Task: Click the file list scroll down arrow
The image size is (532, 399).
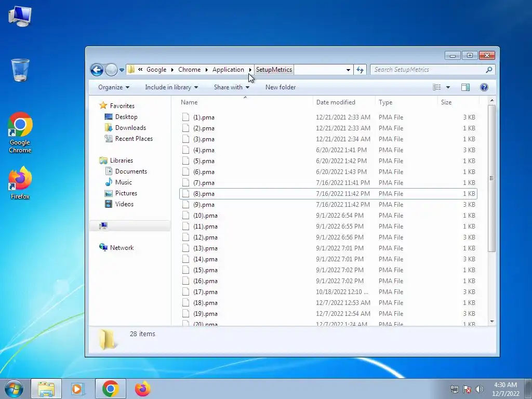Action: click(x=492, y=321)
